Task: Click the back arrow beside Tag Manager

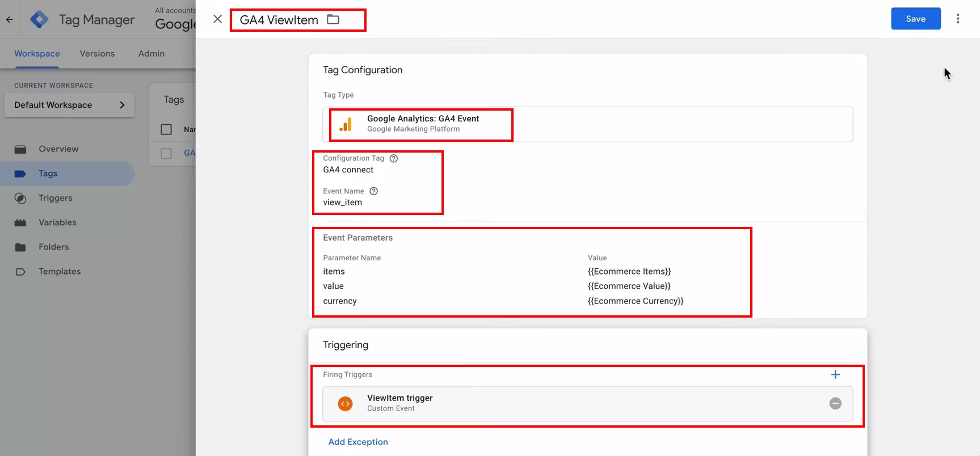Action: tap(9, 19)
